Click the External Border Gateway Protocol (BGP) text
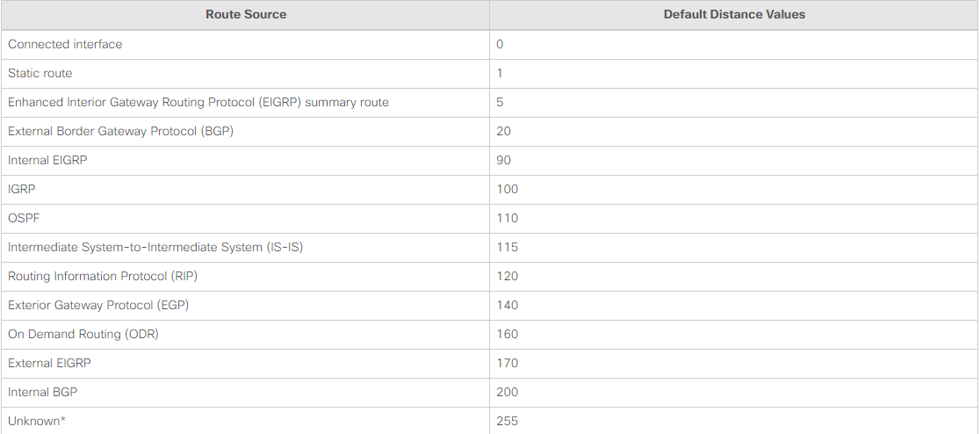Viewport: 980px width, 434px height. (x=120, y=131)
